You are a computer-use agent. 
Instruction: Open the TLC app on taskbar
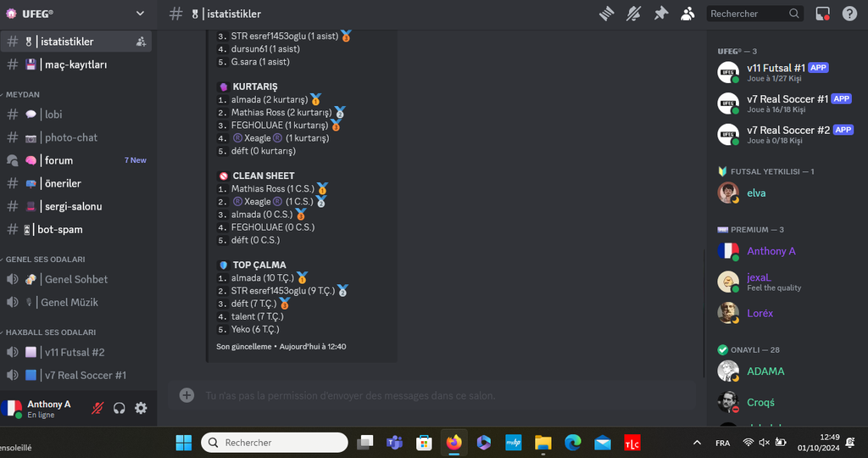632,443
